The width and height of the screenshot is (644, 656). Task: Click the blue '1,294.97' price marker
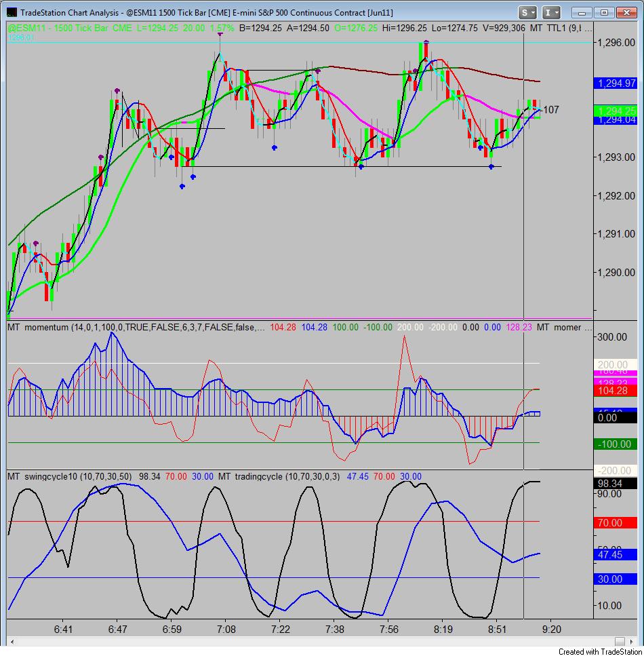[615, 83]
